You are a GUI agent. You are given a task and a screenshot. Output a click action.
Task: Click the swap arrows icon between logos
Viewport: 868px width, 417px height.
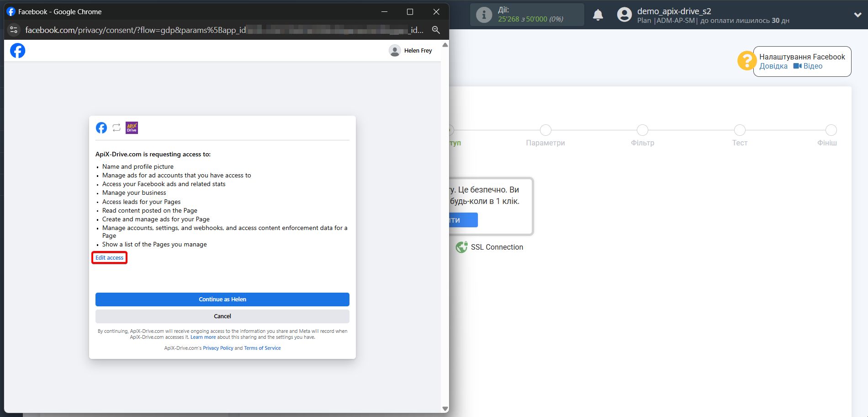tap(116, 128)
